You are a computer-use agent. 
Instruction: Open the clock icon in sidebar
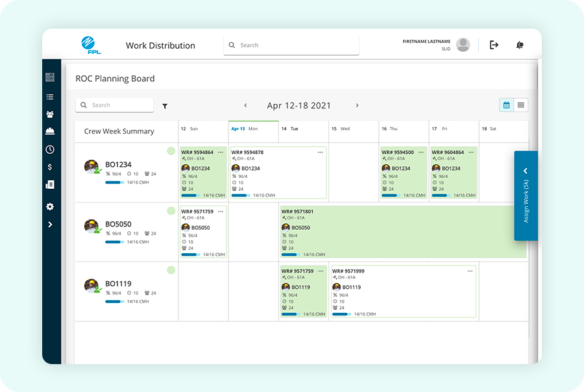coord(50,149)
